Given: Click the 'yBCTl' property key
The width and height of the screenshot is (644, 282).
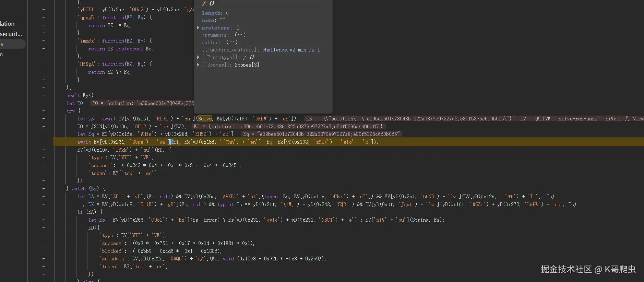Looking at the screenshot, I should point(87,10).
